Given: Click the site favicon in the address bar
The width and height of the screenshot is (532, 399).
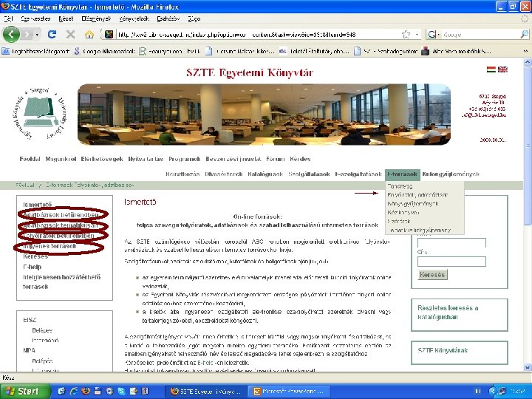Looking at the screenshot, I should [109, 34].
